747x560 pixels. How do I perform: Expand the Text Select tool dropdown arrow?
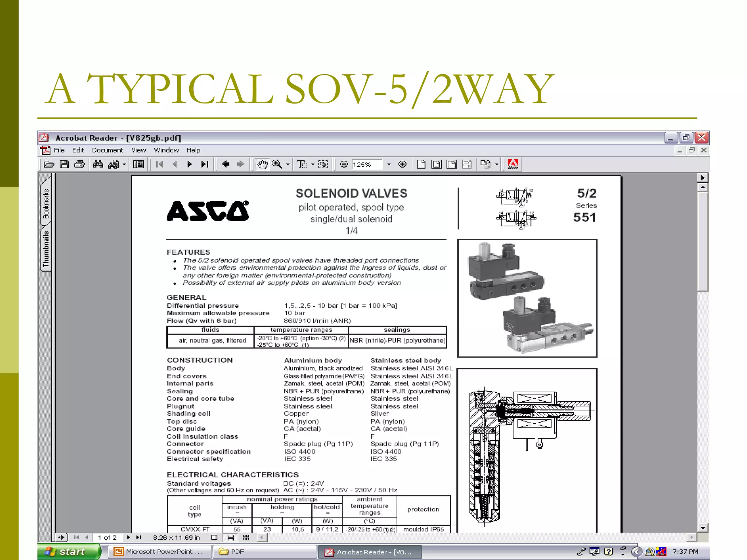coord(313,164)
